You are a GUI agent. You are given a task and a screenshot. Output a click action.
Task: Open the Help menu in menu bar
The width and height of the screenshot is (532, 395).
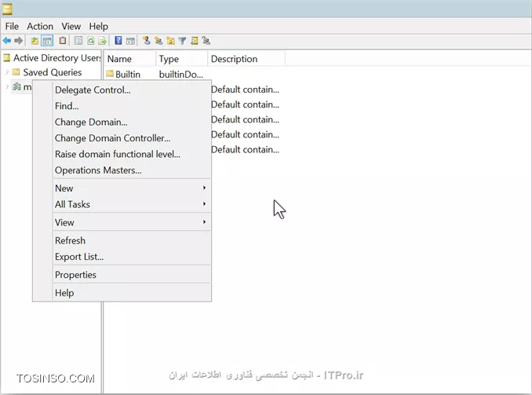98,26
